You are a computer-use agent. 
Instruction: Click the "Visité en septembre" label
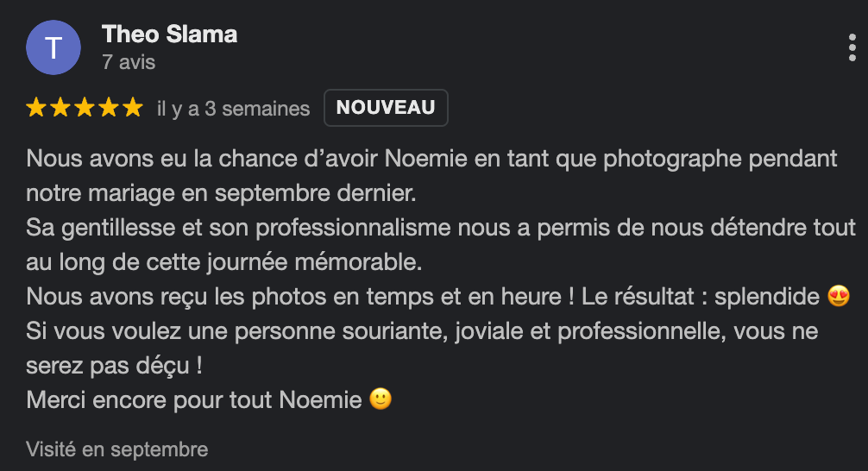coord(117,449)
